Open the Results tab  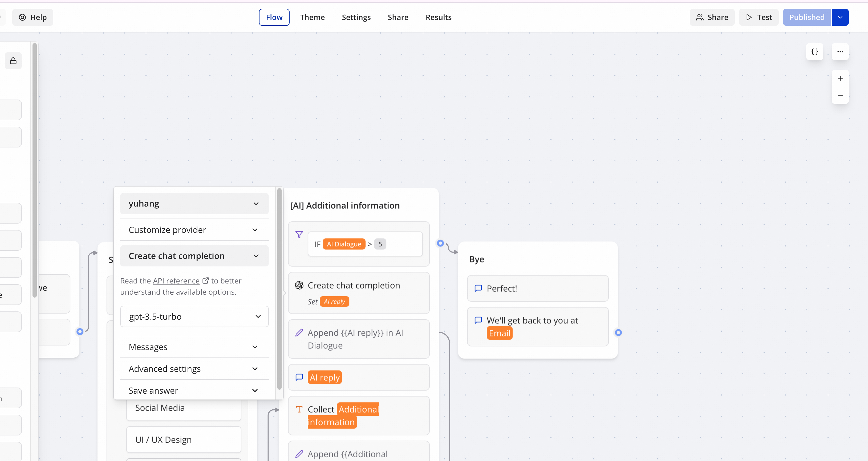tap(438, 17)
